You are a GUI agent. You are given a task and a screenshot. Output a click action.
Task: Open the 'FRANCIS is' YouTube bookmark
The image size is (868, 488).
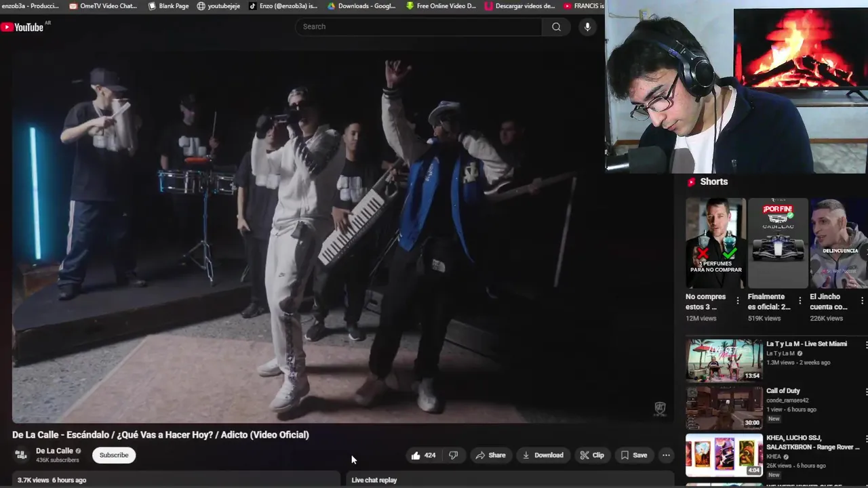(x=584, y=6)
